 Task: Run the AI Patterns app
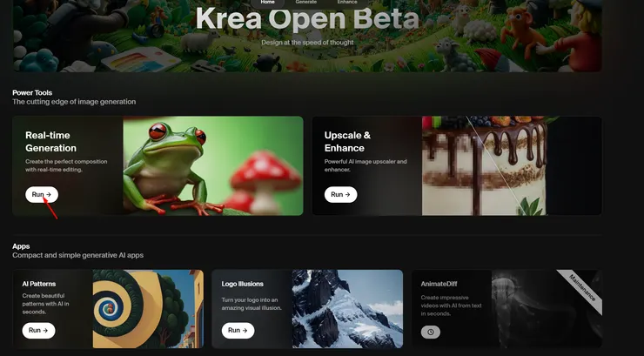click(38, 331)
